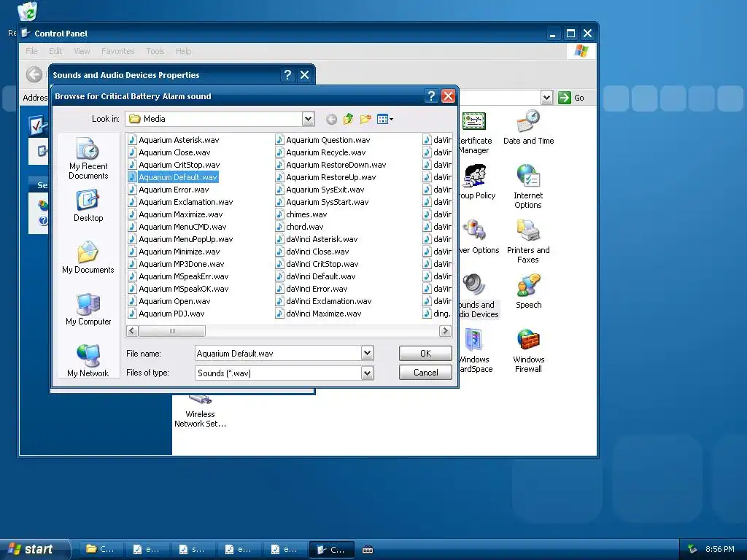Click Control Panel Back arrow button
747x560 pixels.
[x=34, y=75]
